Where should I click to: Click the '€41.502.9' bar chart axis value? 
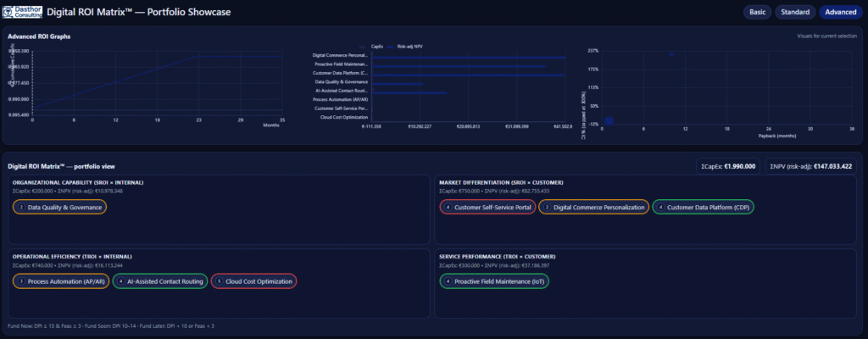561,127
